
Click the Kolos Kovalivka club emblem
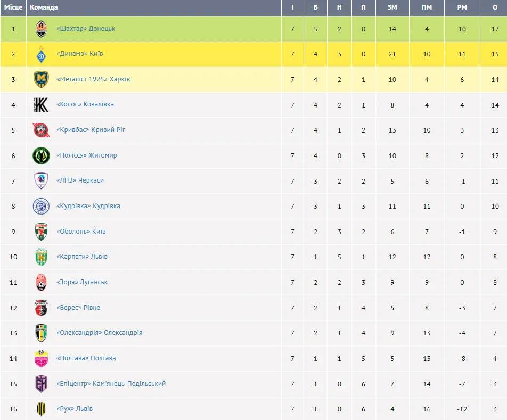41,105
